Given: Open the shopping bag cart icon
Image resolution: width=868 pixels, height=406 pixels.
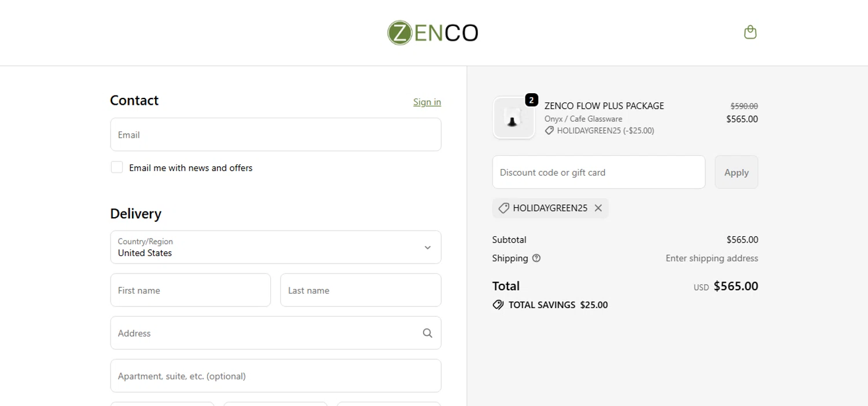Looking at the screenshot, I should click(750, 32).
